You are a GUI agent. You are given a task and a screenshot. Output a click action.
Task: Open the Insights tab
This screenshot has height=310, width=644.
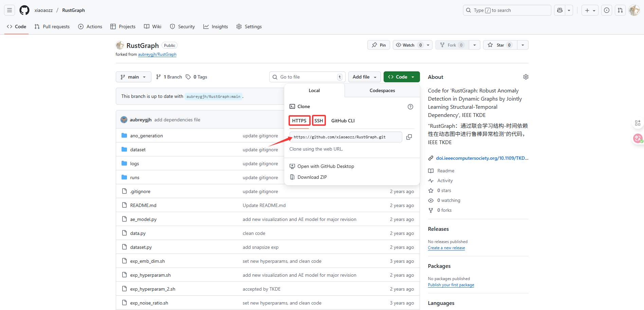(x=216, y=27)
